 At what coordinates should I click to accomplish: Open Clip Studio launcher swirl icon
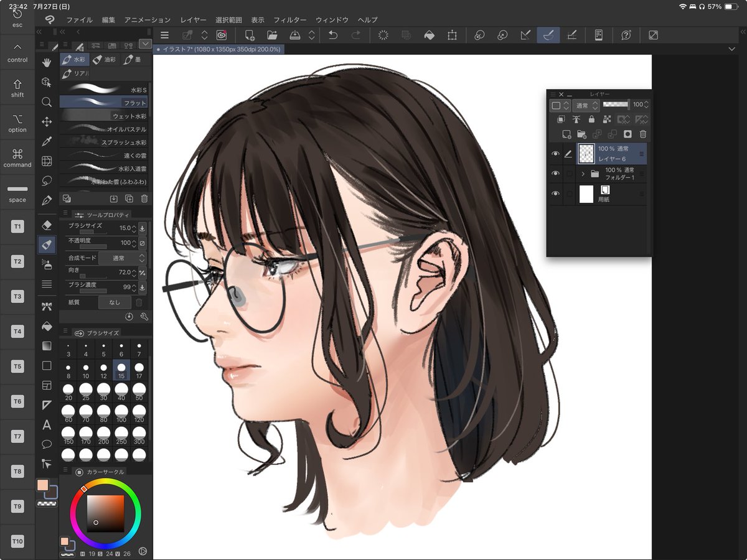[x=221, y=35]
